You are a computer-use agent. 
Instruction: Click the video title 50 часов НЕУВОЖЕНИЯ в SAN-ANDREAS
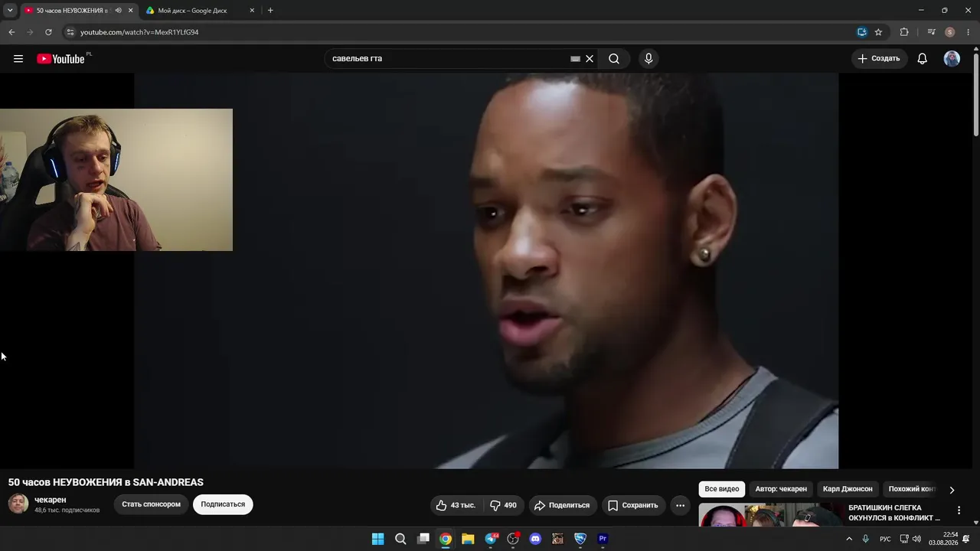coord(106,482)
